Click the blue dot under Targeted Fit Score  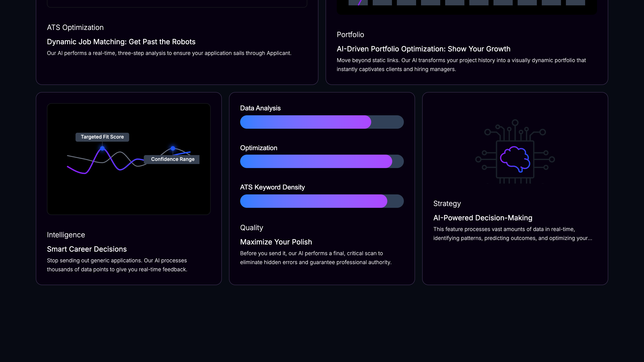click(x=102, y=148)
